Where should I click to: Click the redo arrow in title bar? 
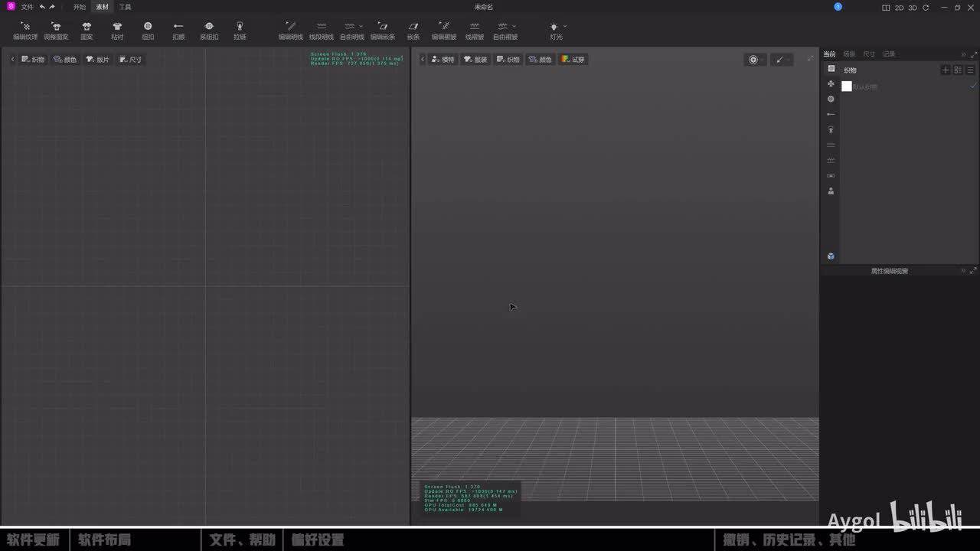[x=52, y=7]
